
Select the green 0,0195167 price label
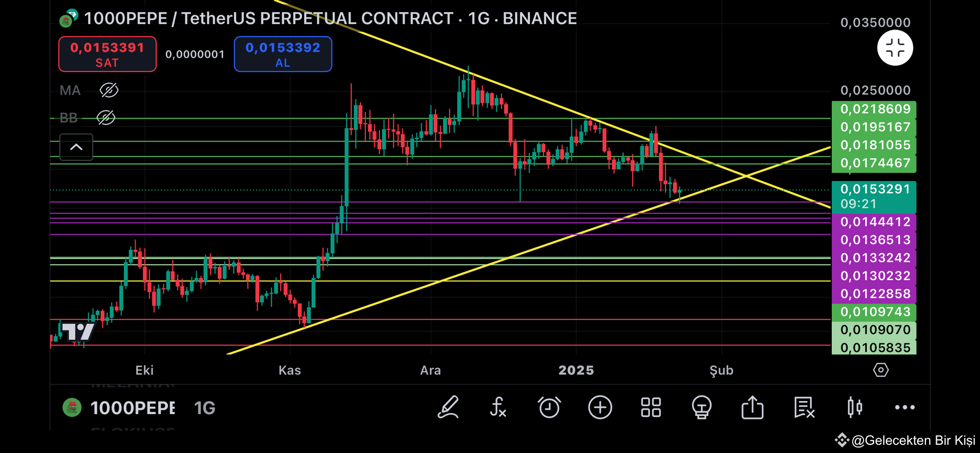pyautogui.click(x=874, y=127)
